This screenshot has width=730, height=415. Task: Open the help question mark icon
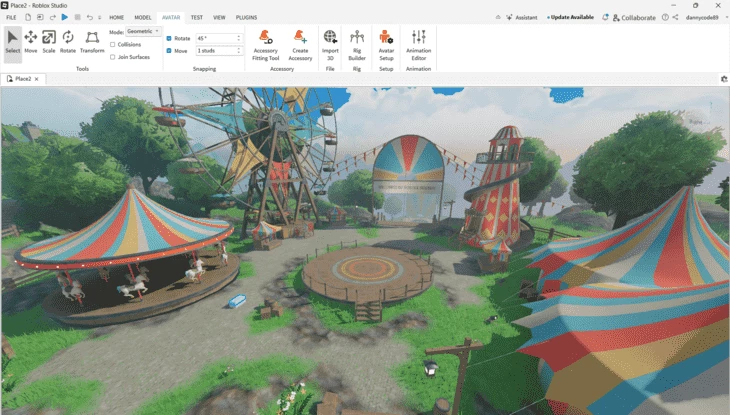click(x=665, y=17)
